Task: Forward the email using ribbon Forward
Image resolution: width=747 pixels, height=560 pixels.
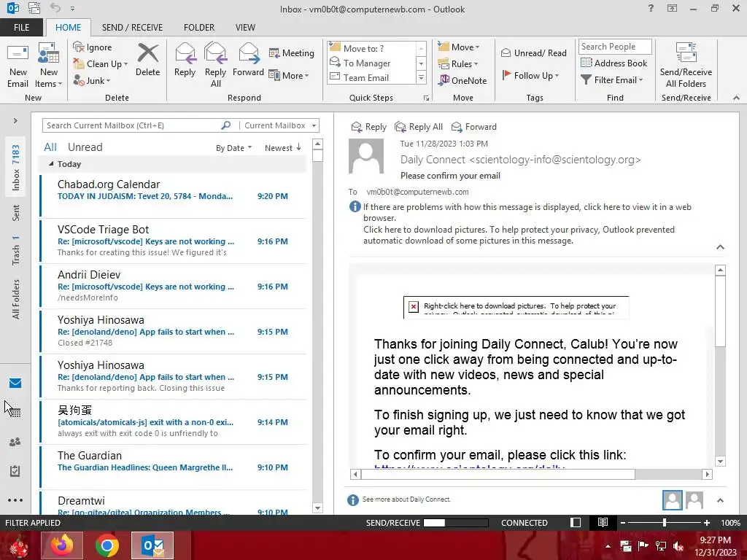Action: (x=248, y=61)
